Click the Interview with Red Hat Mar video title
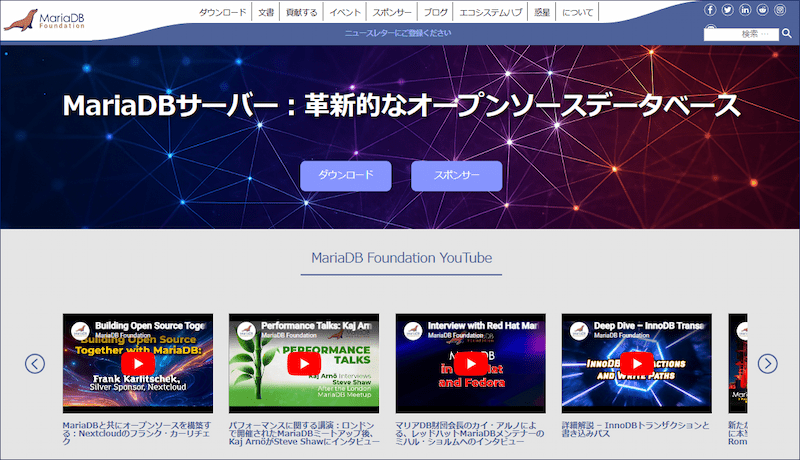The width and height of the screenshot is (800, 460). [x=483, y=325]
